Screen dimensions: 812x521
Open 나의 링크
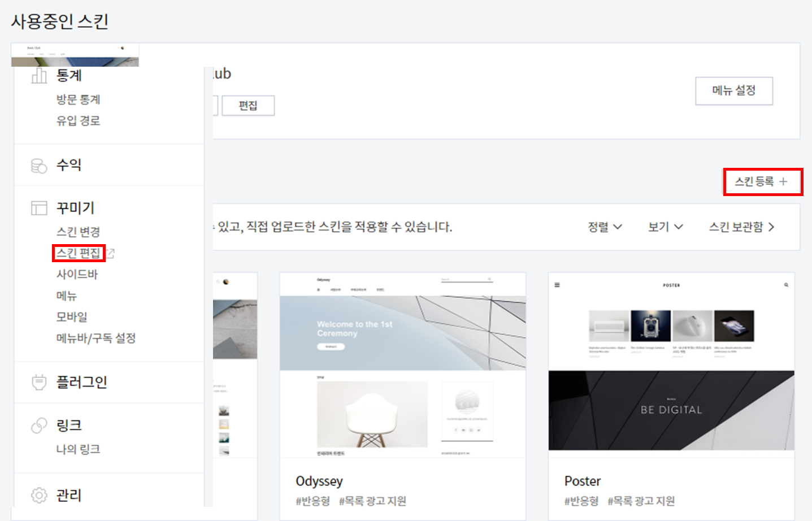(78, 449)
